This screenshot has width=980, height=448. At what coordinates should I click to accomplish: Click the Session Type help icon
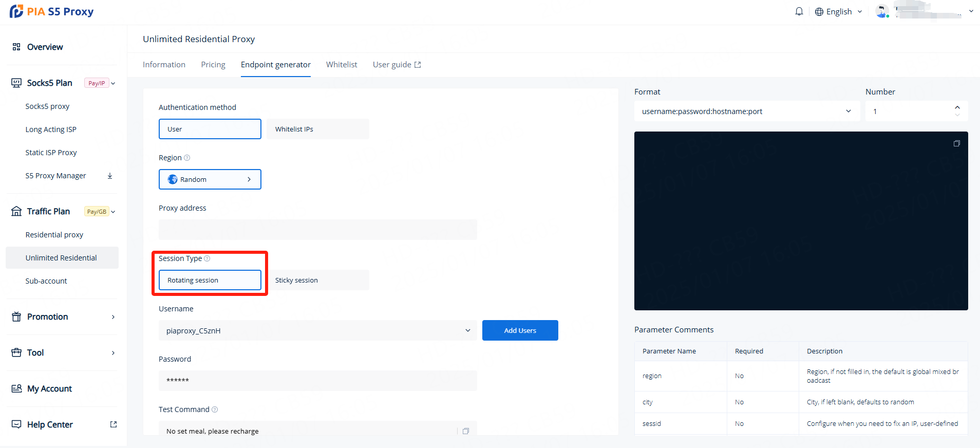pos(207,258)
